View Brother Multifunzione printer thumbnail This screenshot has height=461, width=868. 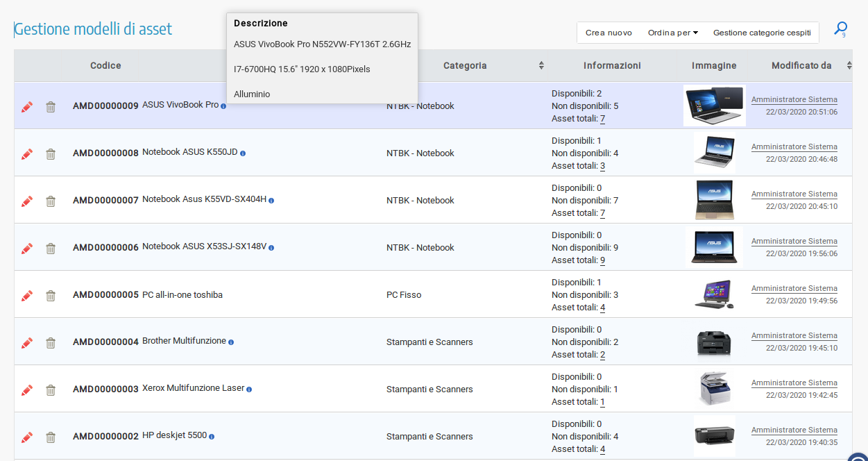tap(714, 342)
